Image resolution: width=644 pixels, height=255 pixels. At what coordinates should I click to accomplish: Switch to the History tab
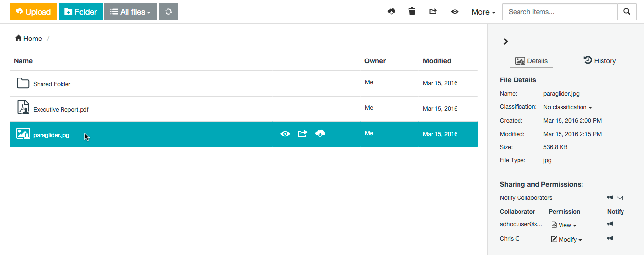pos(600,61)
